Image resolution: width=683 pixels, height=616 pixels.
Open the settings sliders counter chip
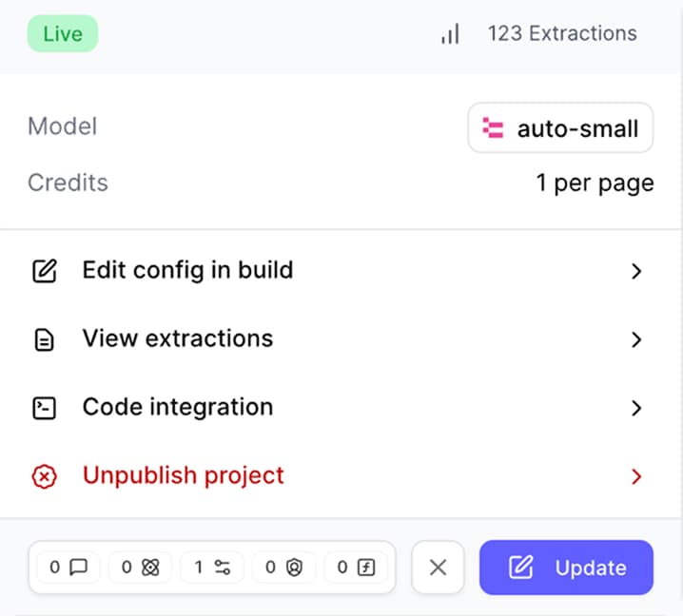pyautogui.click(x=212, y=568)
